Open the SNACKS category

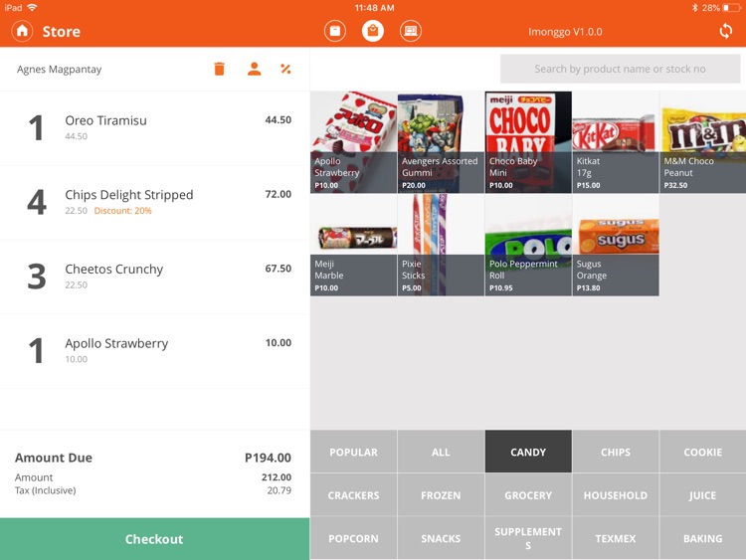coord(441,538)
